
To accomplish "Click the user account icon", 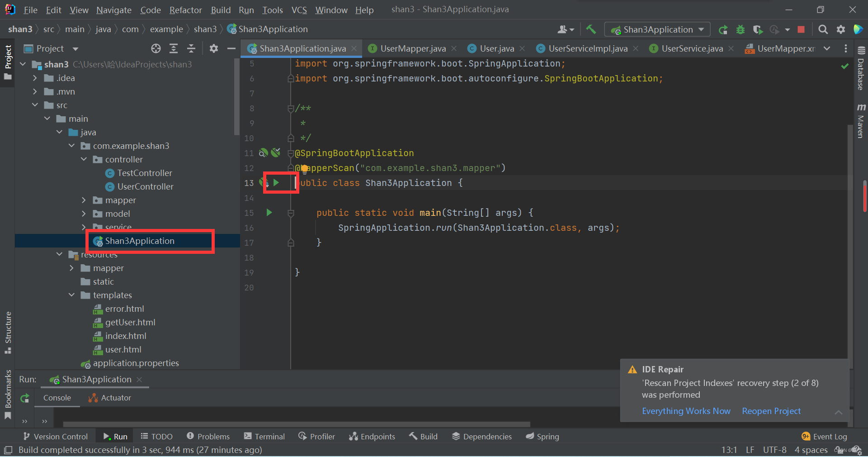I will [566, 29].
